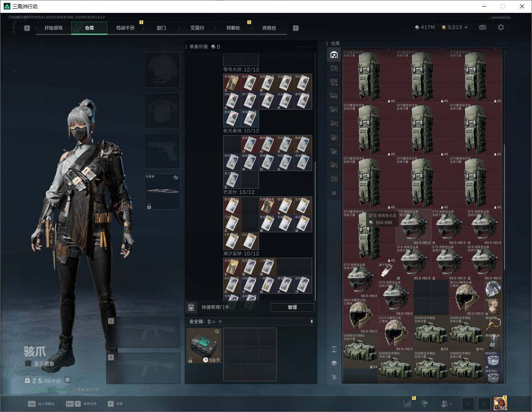
Task: Click the plus next to 3,013 currency
Action: pyautogui.click(x=466, y=27)
